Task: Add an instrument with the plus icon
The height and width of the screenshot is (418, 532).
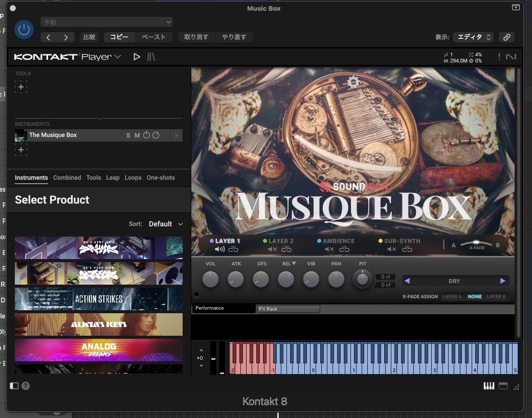Action: click(x=21, y=150)
